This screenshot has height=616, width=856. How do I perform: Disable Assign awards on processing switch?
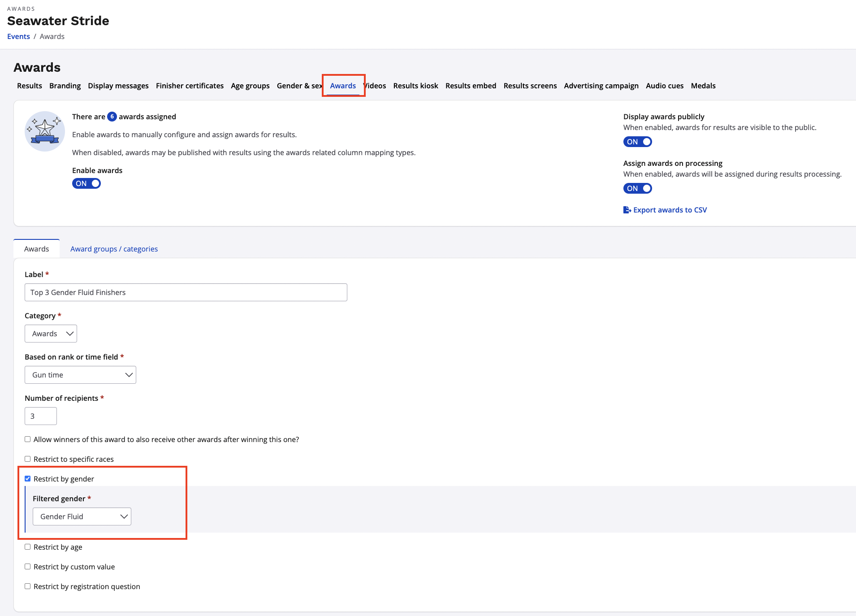point(637,188)
